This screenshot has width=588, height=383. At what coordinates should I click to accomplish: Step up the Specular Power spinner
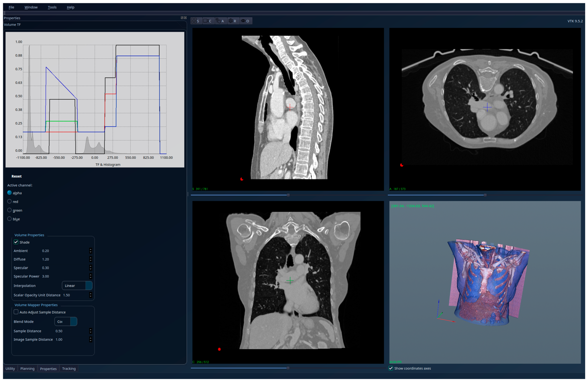[90, 275]
